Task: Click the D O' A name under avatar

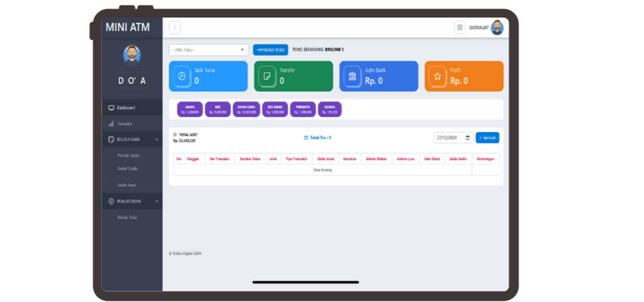Action: (132, 81)
